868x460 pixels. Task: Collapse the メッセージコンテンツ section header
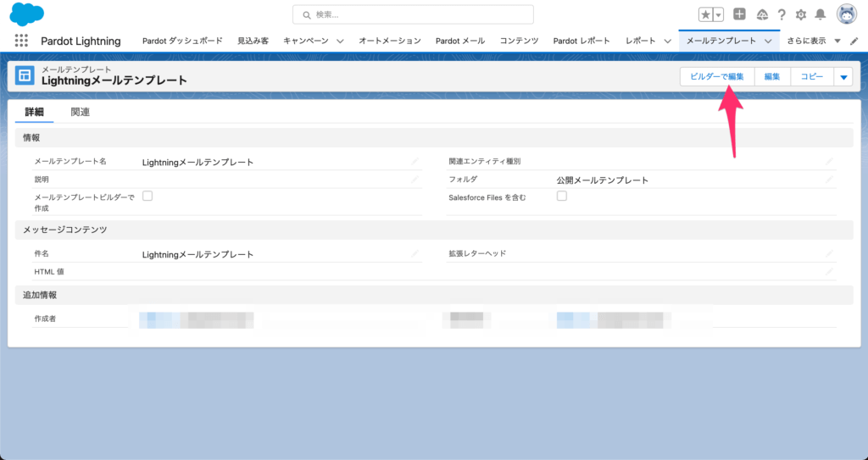click(434, 230)
